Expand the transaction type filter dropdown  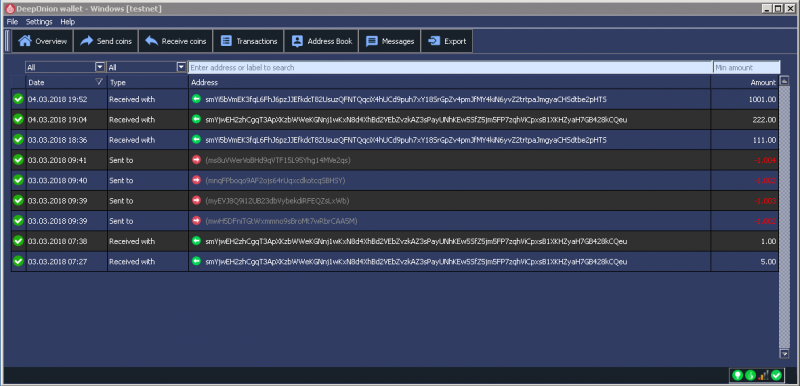182,67
